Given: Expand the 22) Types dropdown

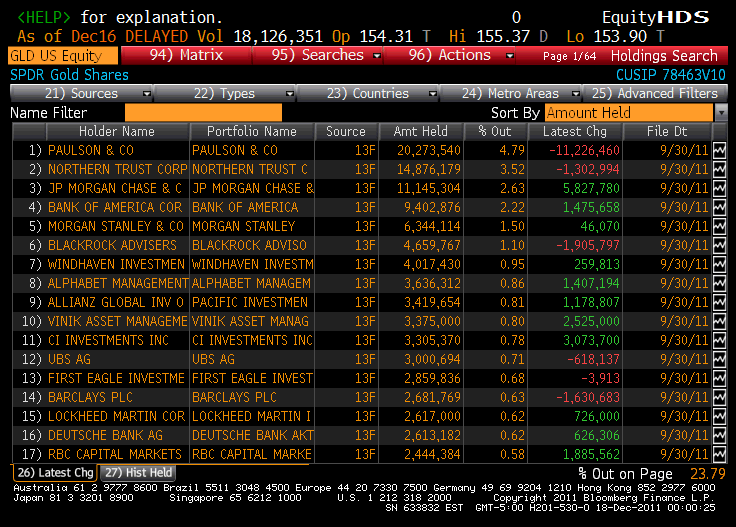Looking at the screenshot, I should [x=290, y=94].
